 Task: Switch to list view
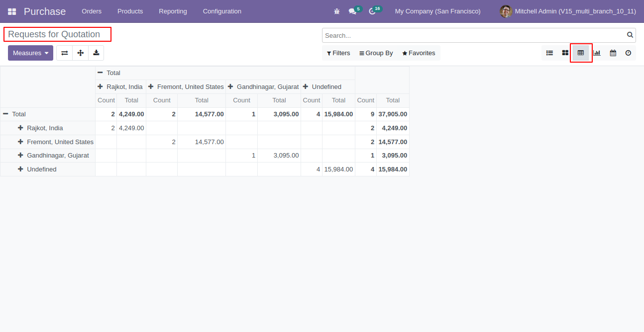coord(549,53)
